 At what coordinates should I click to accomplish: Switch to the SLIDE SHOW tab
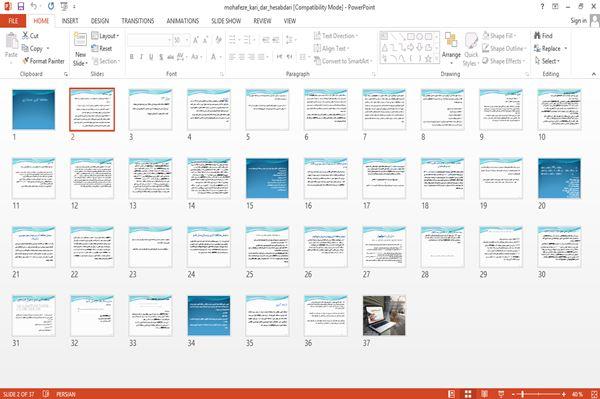click(226, 21)
